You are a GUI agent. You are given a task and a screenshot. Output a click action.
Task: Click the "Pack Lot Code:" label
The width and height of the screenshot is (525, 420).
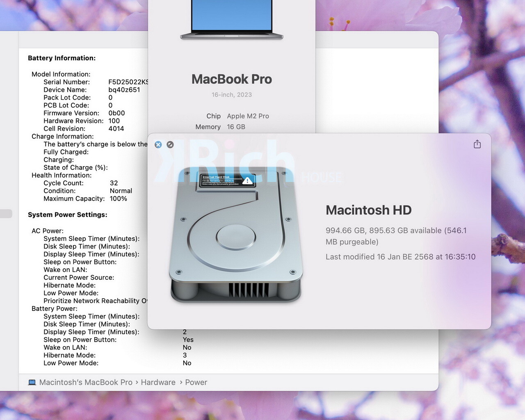pyautogui.click(x=67, y=98)
